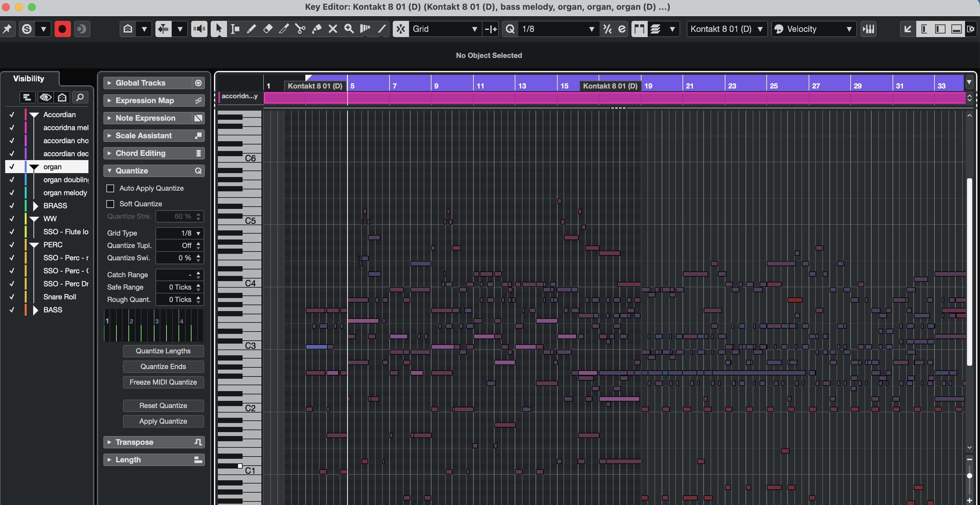
Task: Click the Apply Quantize button
Action: [x=163, y=421]
